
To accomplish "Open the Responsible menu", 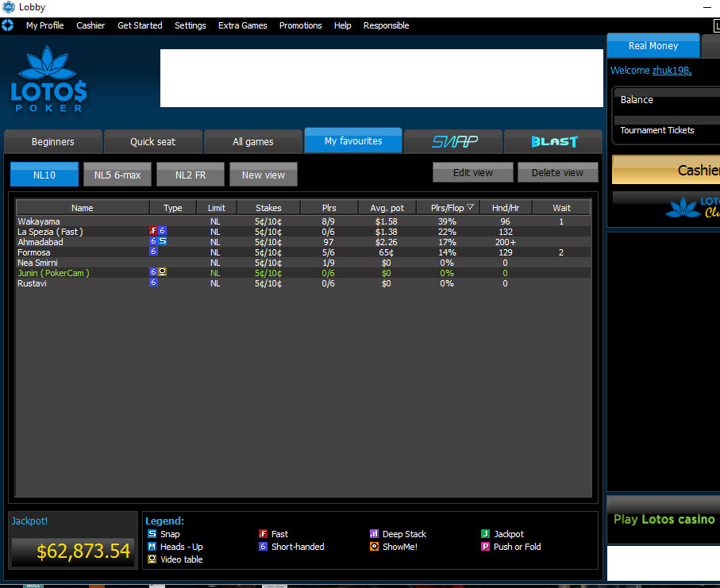I will point(386,25).
